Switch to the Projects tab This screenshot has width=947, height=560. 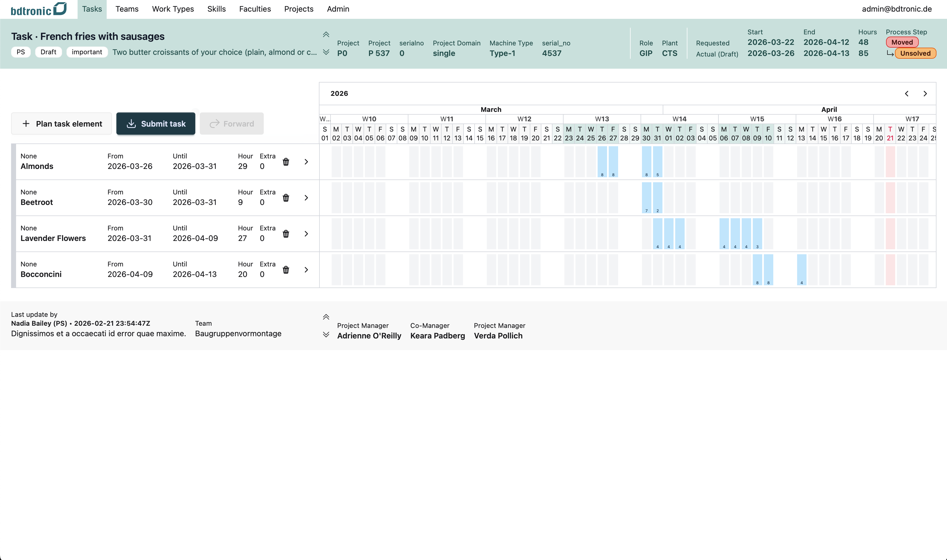click(299, 9)
